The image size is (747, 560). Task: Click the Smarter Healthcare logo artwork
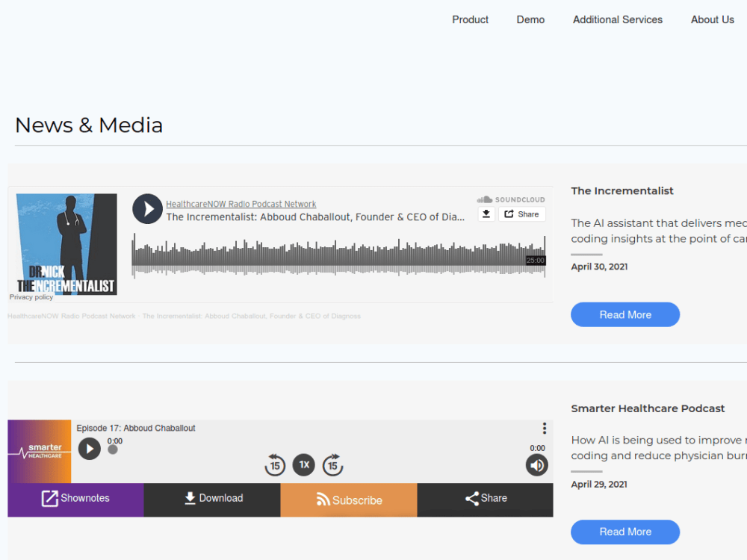point(40,452)
